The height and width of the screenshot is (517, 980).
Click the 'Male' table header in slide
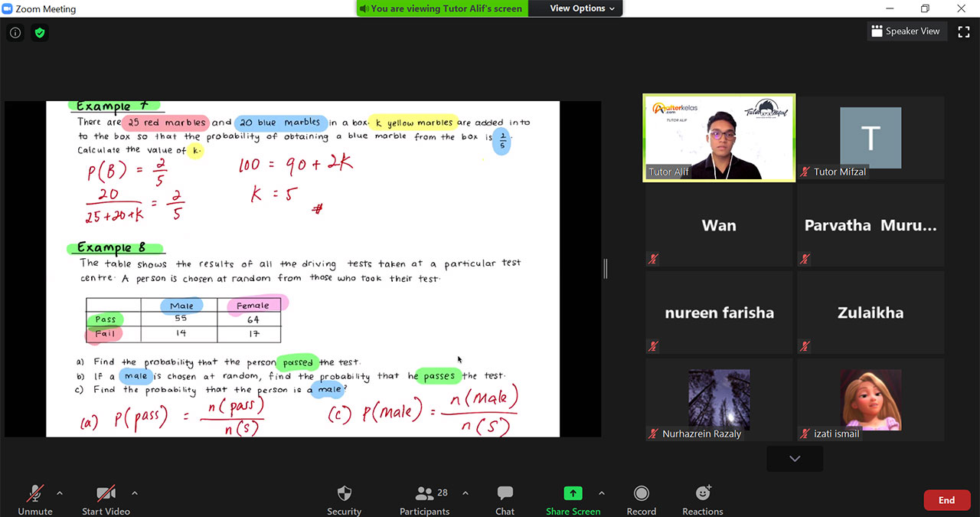[x=181, y=306]
